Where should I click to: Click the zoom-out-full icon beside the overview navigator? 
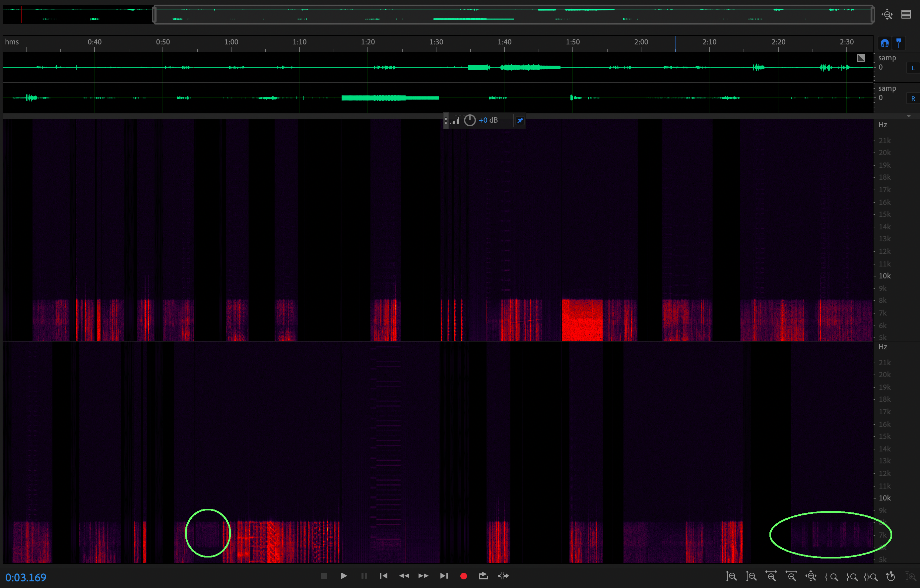click(887, 15)
